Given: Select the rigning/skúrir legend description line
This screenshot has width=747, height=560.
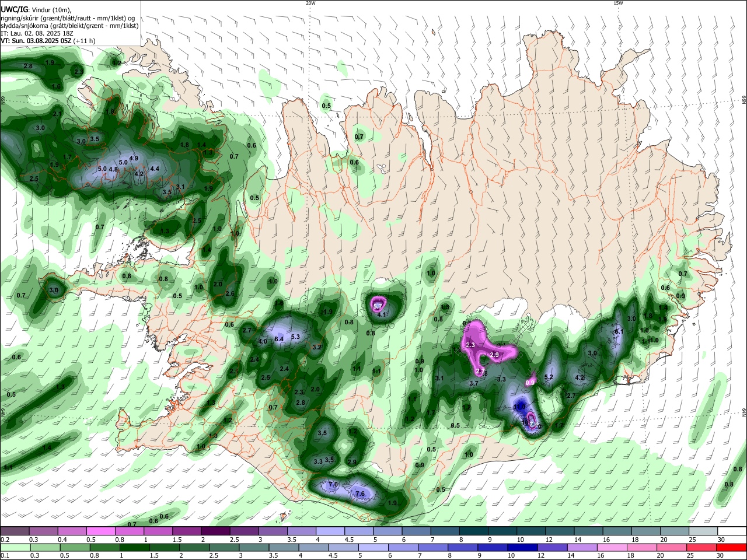Looking at the screenshot, I should point(68,18).
